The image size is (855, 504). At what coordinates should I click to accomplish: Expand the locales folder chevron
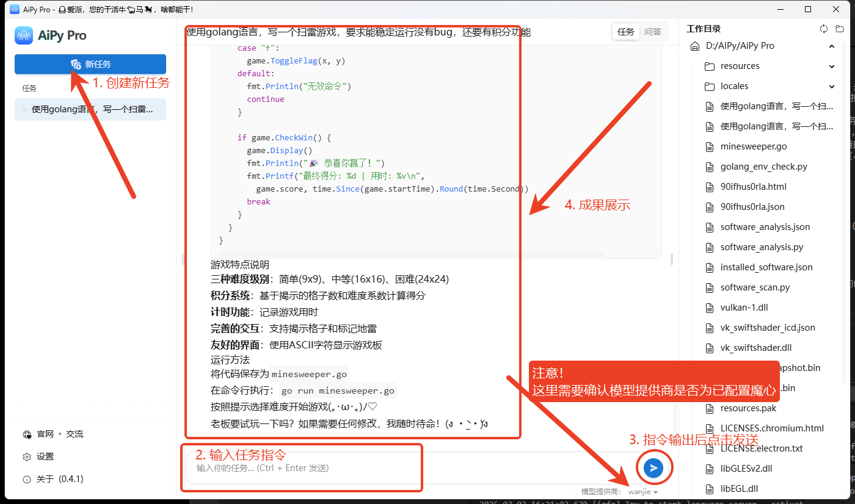(x=832, y=86)
